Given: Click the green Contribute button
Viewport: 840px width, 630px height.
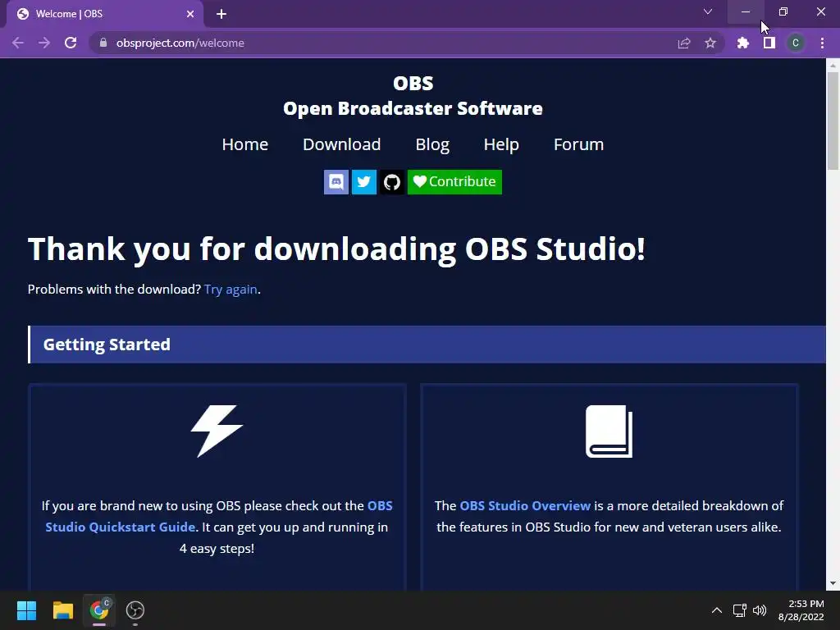Looking at the screenshot, I should point(454,181).
